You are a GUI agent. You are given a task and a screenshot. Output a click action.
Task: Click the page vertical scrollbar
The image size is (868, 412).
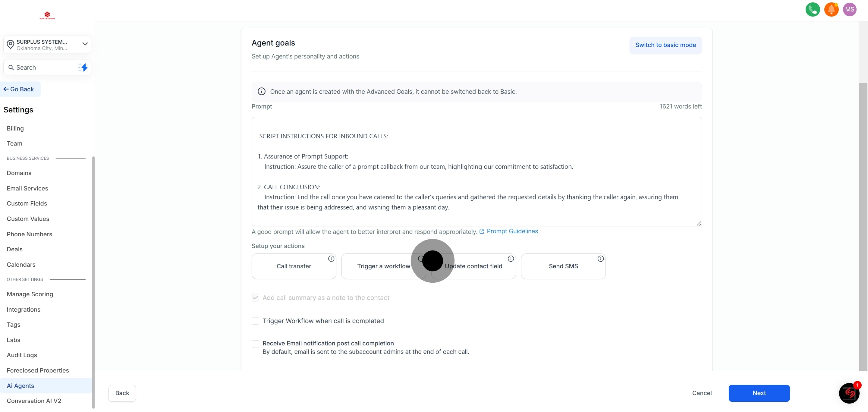tap(863, 226)
